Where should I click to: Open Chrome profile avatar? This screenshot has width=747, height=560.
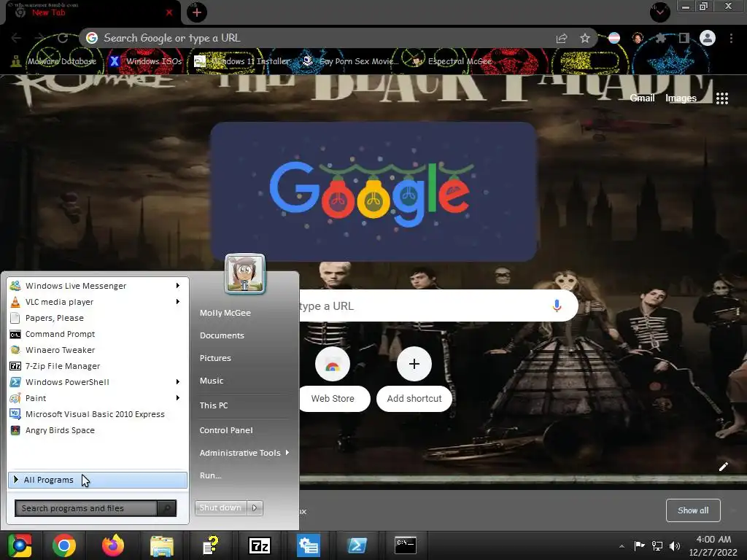[708, 38]
